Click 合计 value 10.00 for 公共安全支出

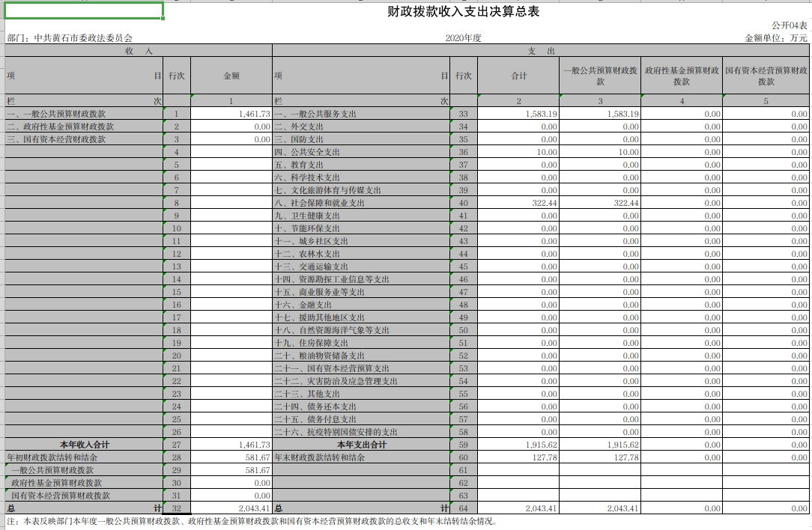coord(518,152)
